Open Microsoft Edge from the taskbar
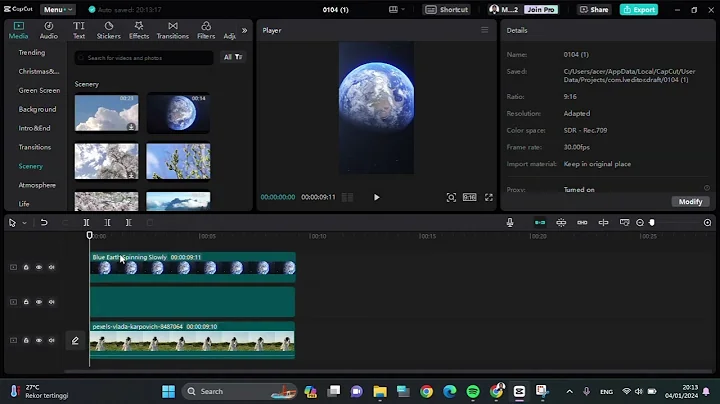 point(450,392)
